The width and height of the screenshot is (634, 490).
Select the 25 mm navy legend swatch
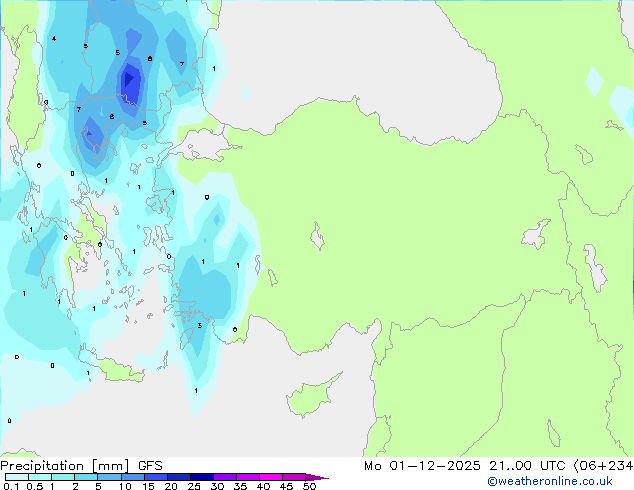pyautogui.click(x=202, y=477)
